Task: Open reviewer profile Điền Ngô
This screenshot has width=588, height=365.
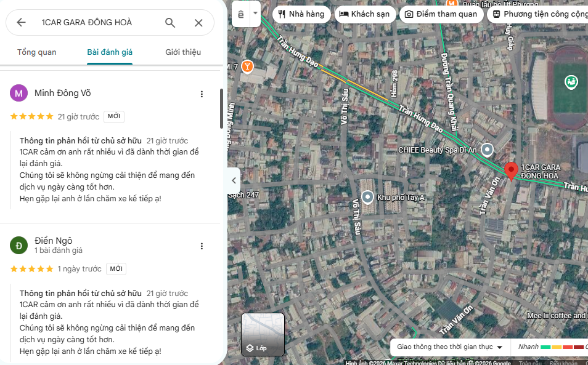Action: pyautogui.click(x=53, y=240)
